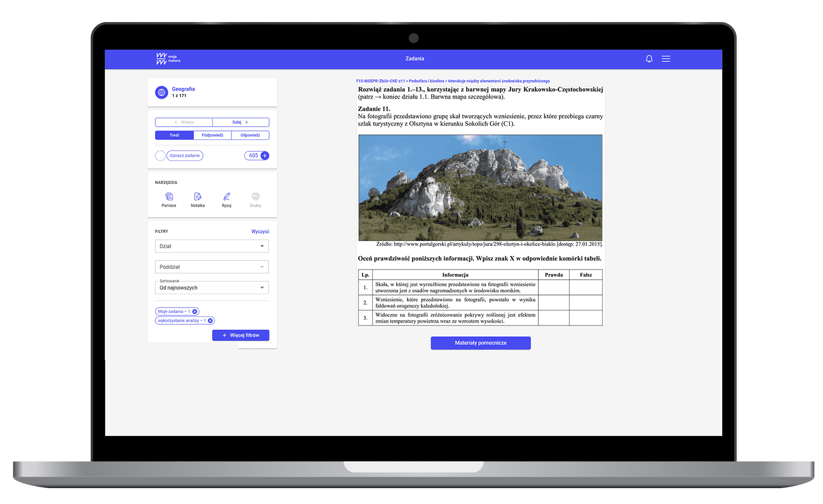Image resolution: width=823 pixels, height=504 pixels.
Task: Go back with Wstecz button
Action: click(184, 122)
